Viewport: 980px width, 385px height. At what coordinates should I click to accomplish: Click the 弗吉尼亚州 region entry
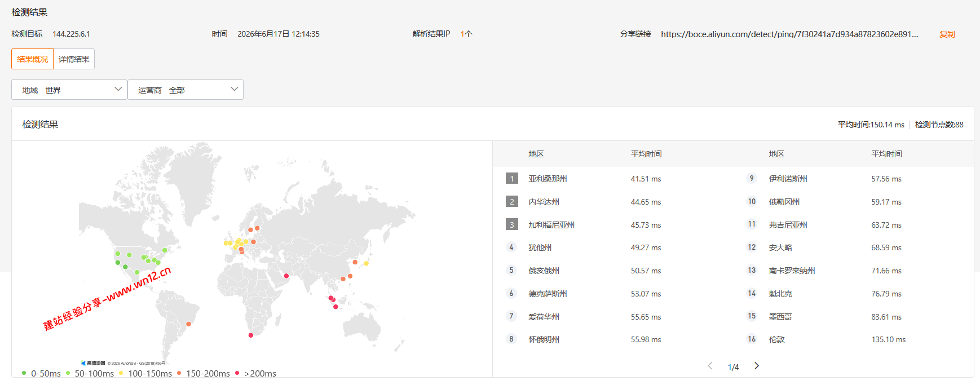click(x=788, y=225)
